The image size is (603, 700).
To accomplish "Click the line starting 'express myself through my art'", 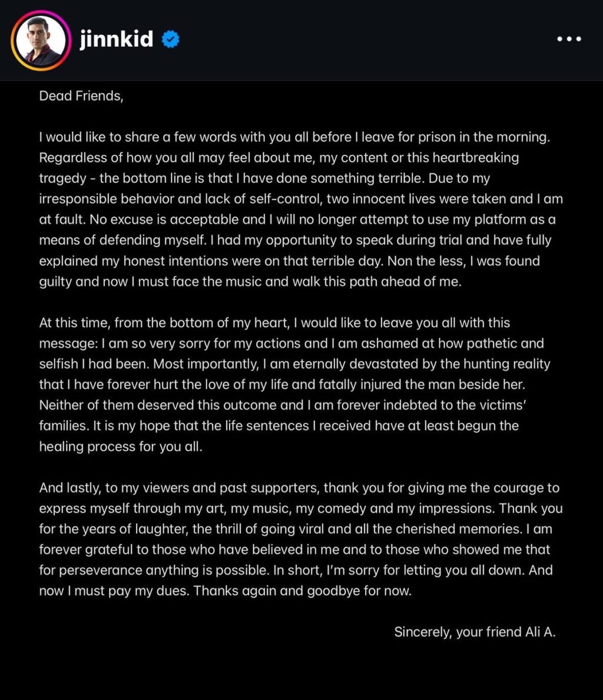I will [301, 509].
